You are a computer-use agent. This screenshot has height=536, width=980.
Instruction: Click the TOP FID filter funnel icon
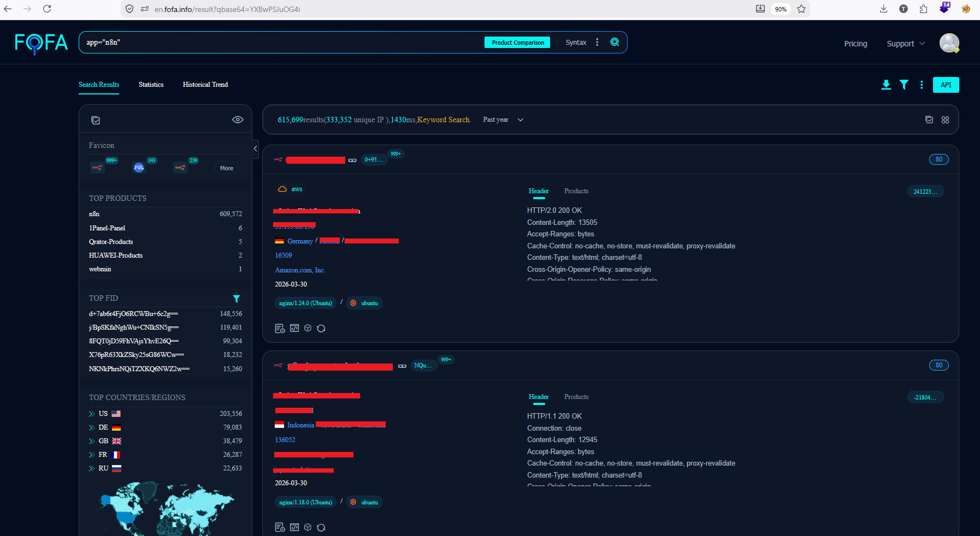pos(237,299)
